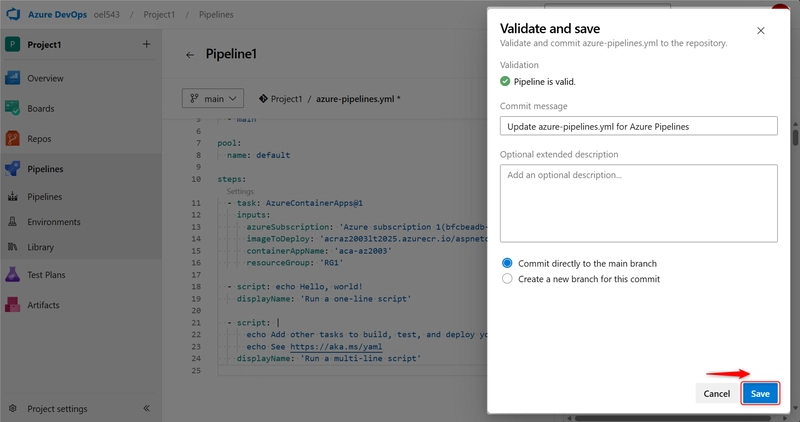Click the Project settings gear icon

click(13, 409)
